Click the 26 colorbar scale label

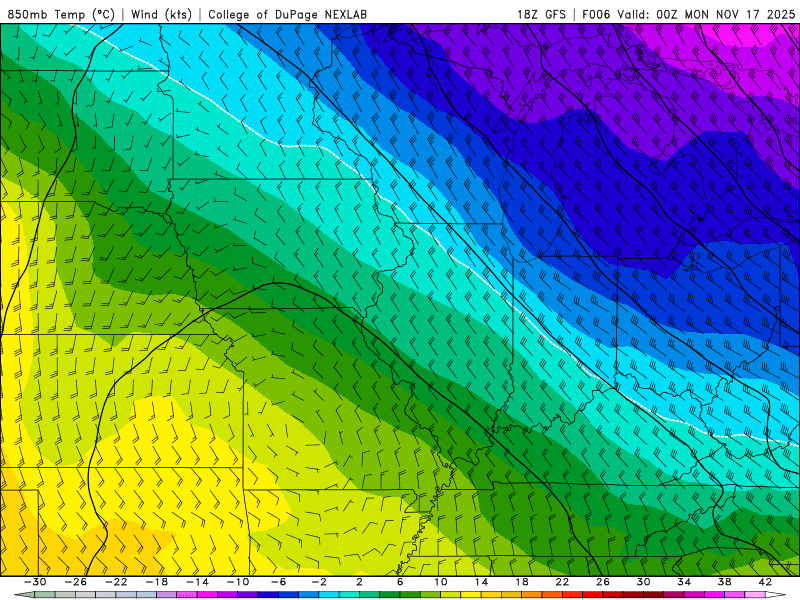point(603,582)
